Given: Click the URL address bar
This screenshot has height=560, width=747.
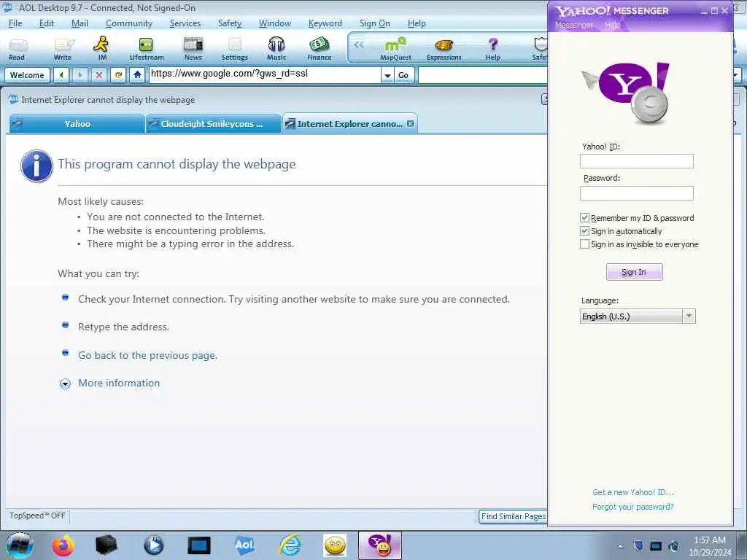Looking at the screenshot, I should 265,75.
